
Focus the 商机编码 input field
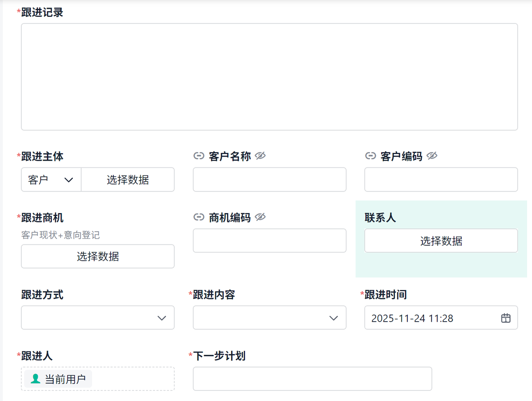[269, 241]
